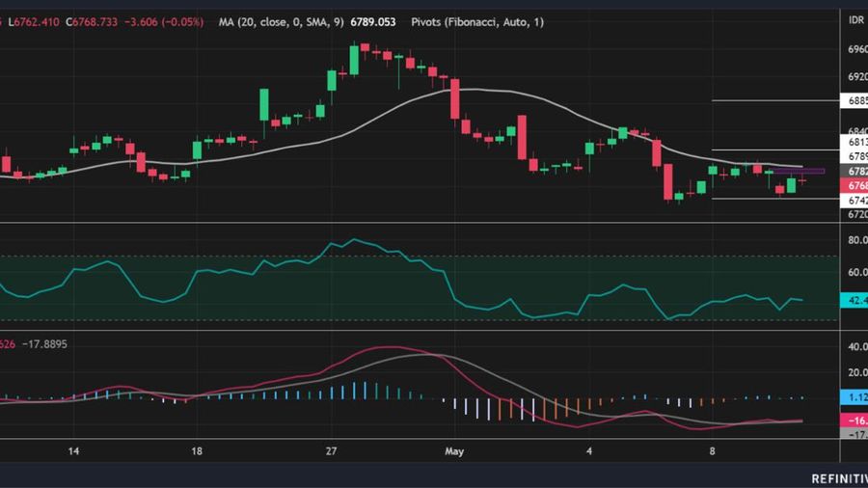Click the 60.0 RSI axis label
Screen dimensions: 868x488
click(857, 272)
